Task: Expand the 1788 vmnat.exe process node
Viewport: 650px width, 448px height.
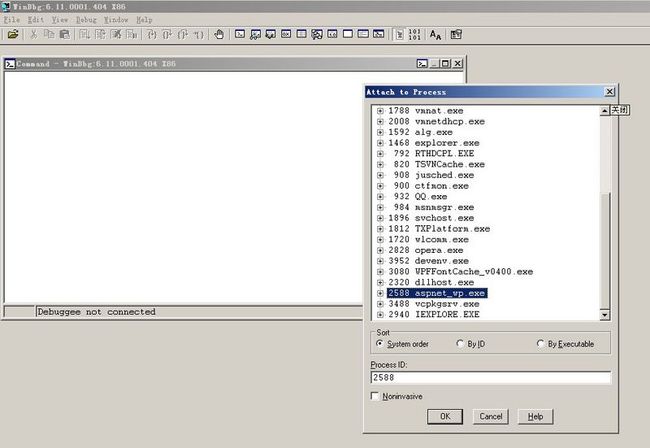Action: [x=380, y=111]
